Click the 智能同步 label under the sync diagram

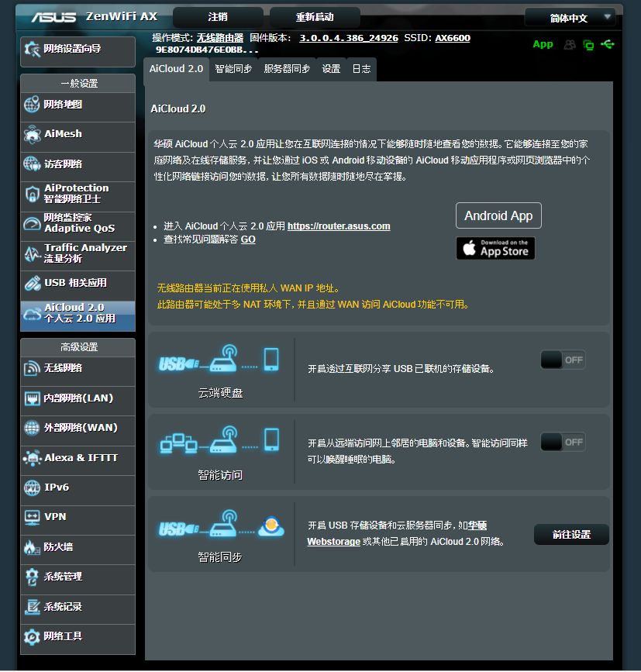point(220,557)
